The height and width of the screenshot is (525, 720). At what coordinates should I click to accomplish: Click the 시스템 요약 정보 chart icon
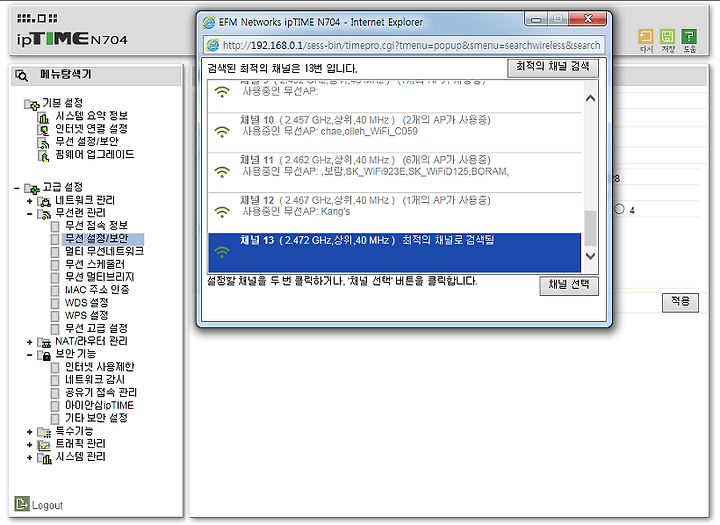(x=43, y=118)
